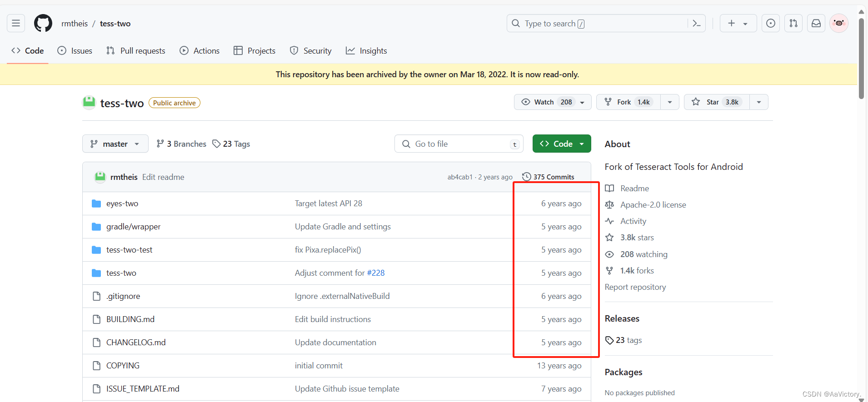Click the Fork button

pyautogui.click(x=629, y=102)
